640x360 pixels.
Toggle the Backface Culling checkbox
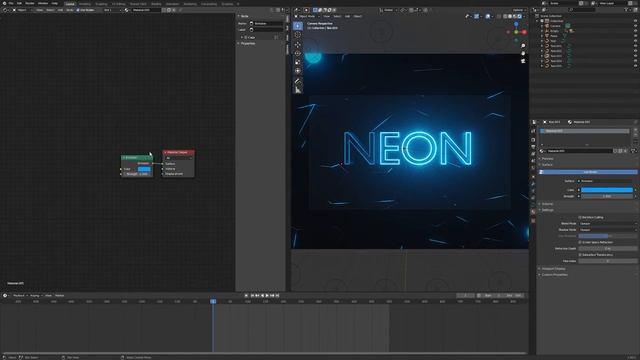(580, 218)
